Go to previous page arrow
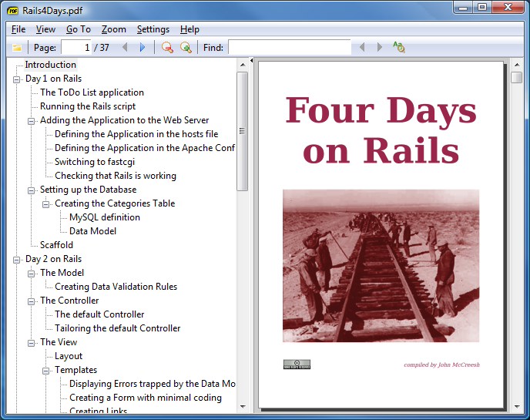The image size is (530, 420). coord(125,47)
